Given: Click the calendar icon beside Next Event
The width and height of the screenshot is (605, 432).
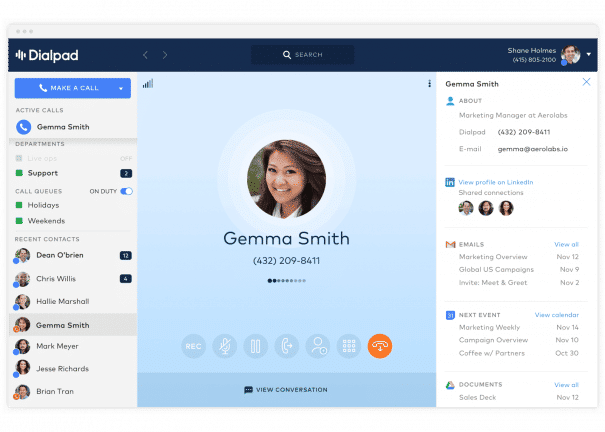Looking at the screenshot, I should click(450, 315).
